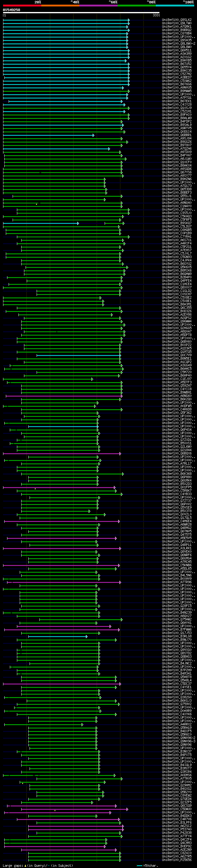Select the purple alignment bar for UniRef100_P53740

click(76, 829)
